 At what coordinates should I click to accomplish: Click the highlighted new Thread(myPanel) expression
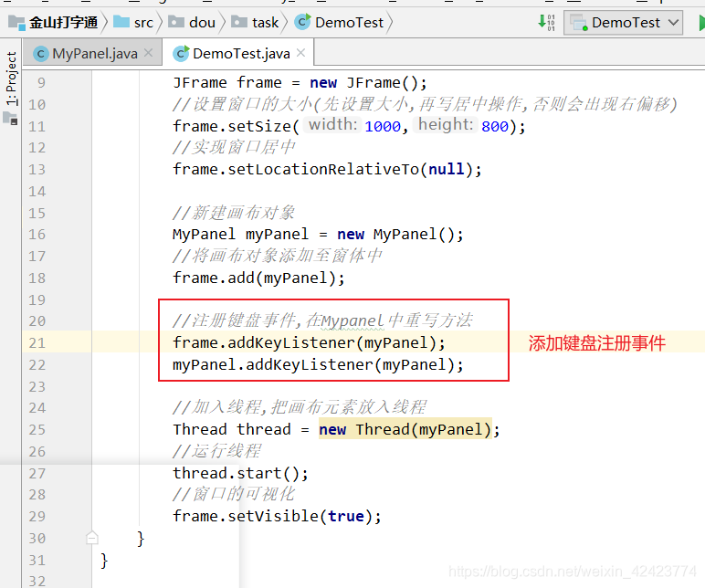tap(405, 429)
